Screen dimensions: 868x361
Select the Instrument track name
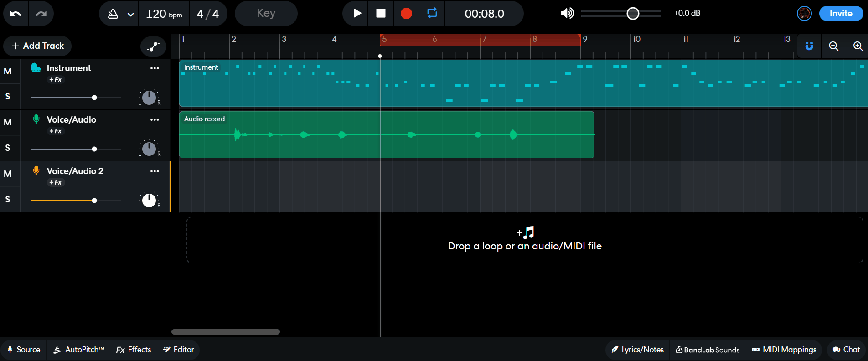[x=69, y=68]
